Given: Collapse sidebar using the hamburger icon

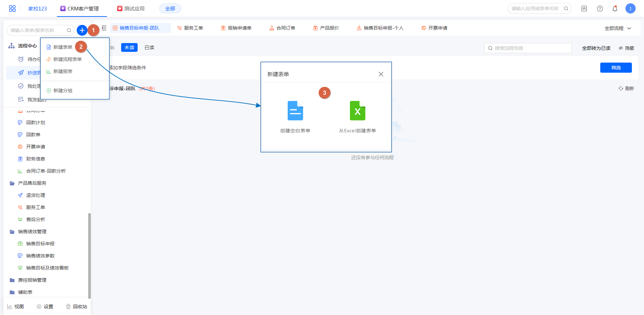Looking at the screenshot, I should [104, 28].
